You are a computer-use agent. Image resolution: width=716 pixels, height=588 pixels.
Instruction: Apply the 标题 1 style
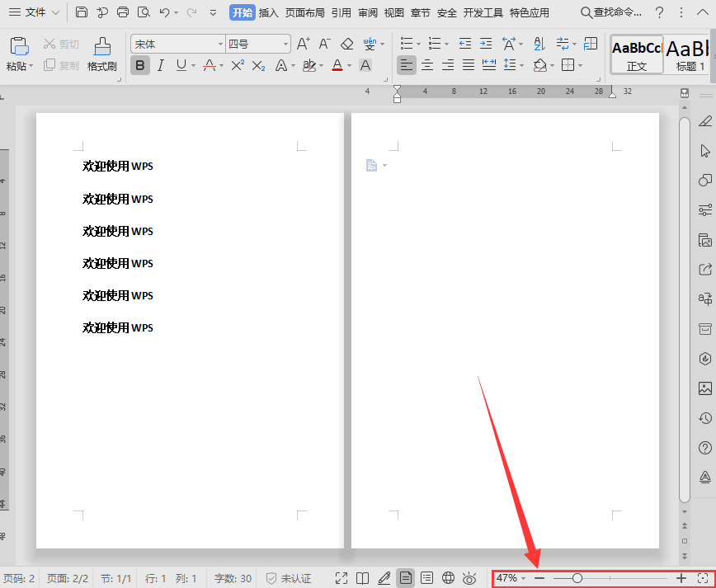point(690,54)
